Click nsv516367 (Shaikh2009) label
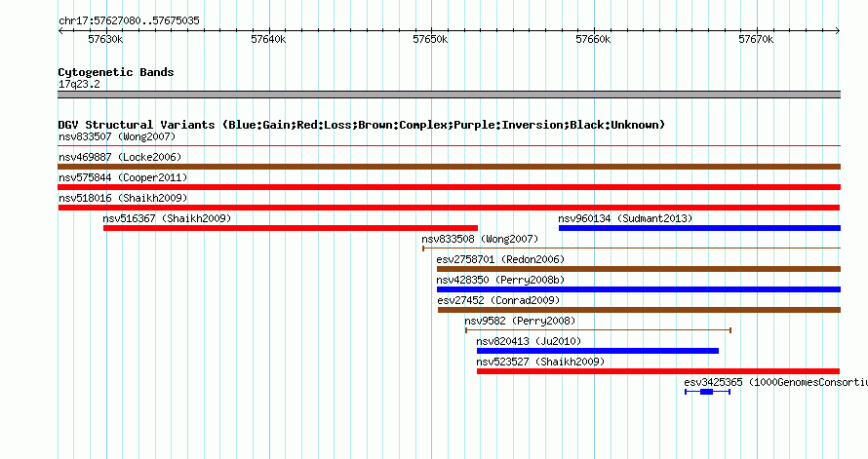Viewport: 868px width, 459px height. pyautogui.click(x=167, y=218)
